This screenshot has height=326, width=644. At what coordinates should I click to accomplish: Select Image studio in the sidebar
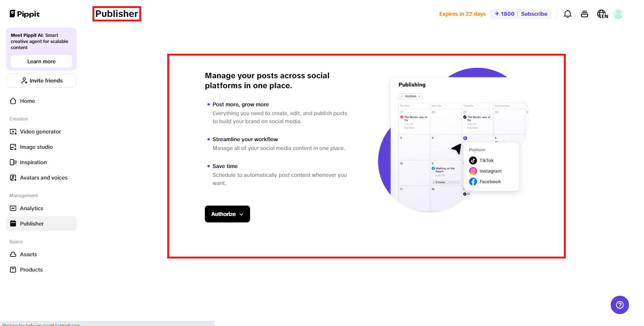[x=36, y=147]
